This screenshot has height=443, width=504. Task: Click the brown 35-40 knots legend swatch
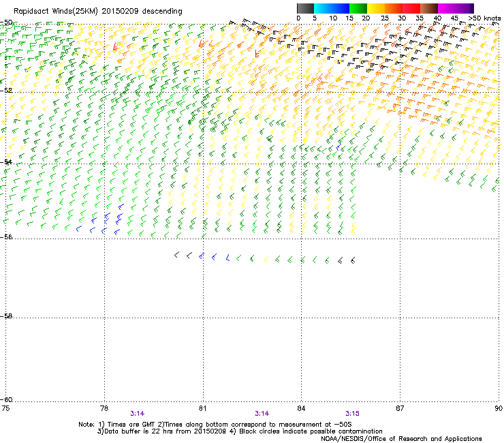pos(429,8)
